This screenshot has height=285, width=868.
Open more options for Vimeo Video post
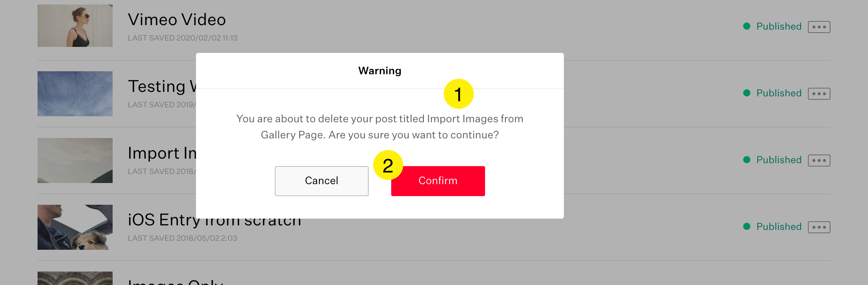pyautogui.click(x=819, y=27)
